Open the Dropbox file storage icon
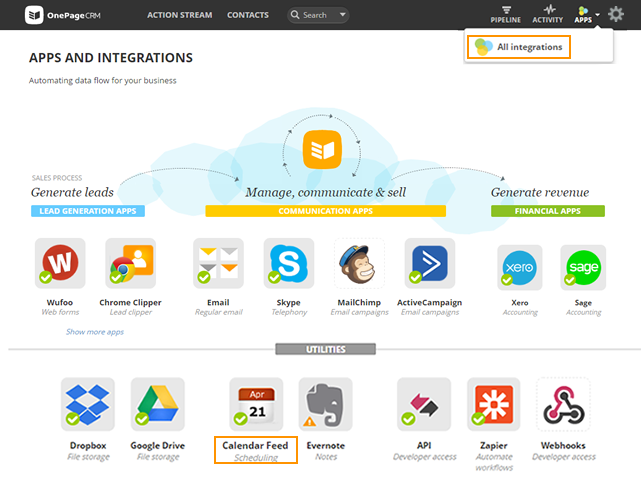 coord(87,404)
